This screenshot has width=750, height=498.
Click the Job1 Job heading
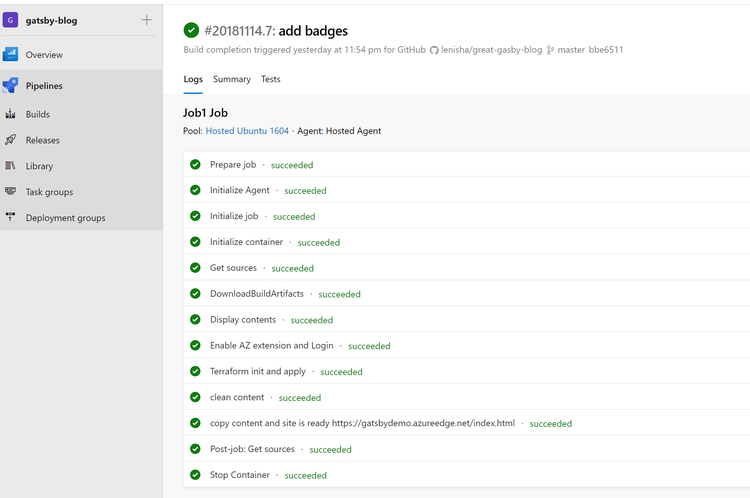205,113
